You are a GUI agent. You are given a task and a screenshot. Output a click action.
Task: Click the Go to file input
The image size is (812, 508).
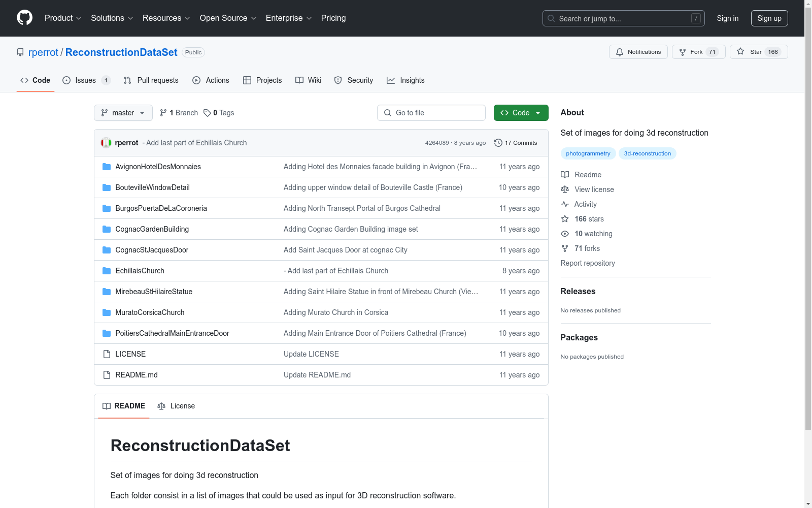(x=431, y=113)
